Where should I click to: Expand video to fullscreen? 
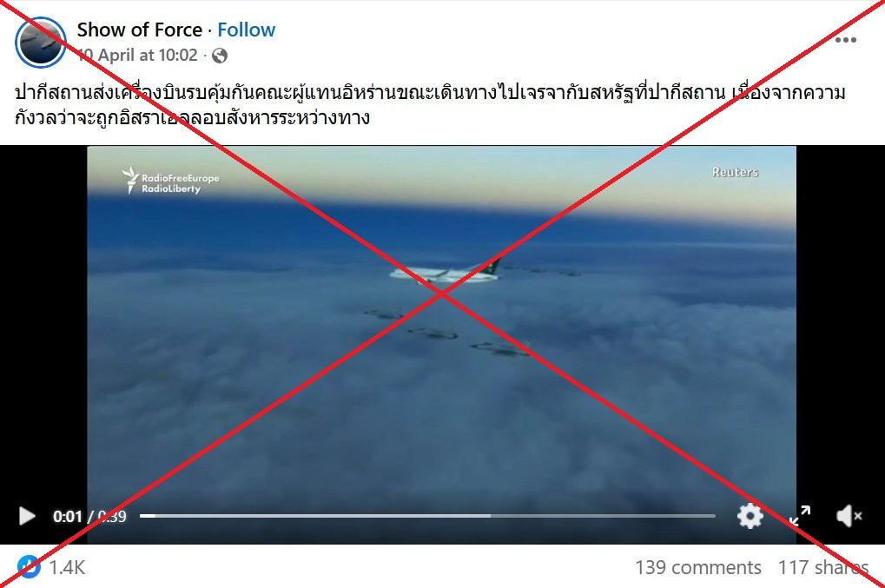(x=800, y=516)
